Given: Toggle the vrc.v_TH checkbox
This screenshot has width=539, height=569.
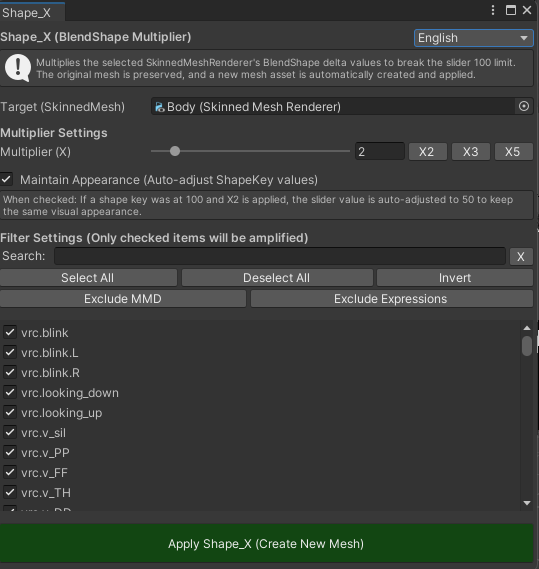Looking at the screenshot, I should pyautogui.click(x=10, y=492).
